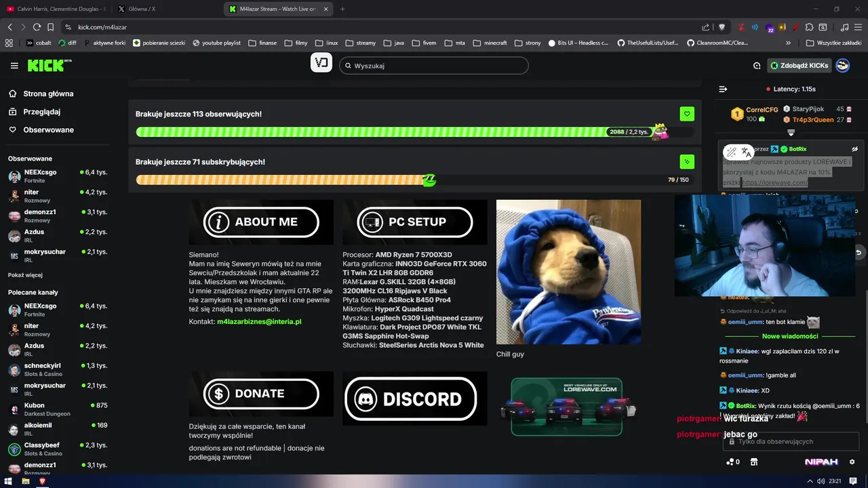Click the magic wand icon on pinned message
The image size is (868, 488).
732,152
